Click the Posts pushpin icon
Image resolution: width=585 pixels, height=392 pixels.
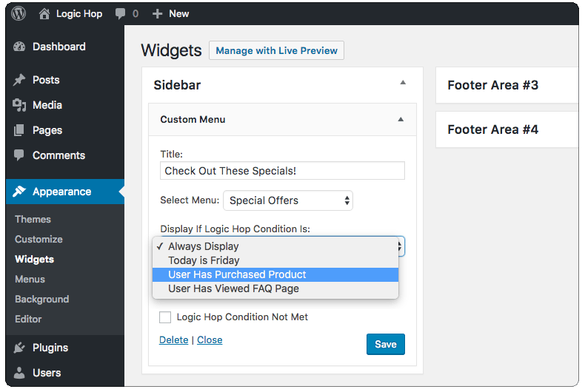(x=19, y=80)
